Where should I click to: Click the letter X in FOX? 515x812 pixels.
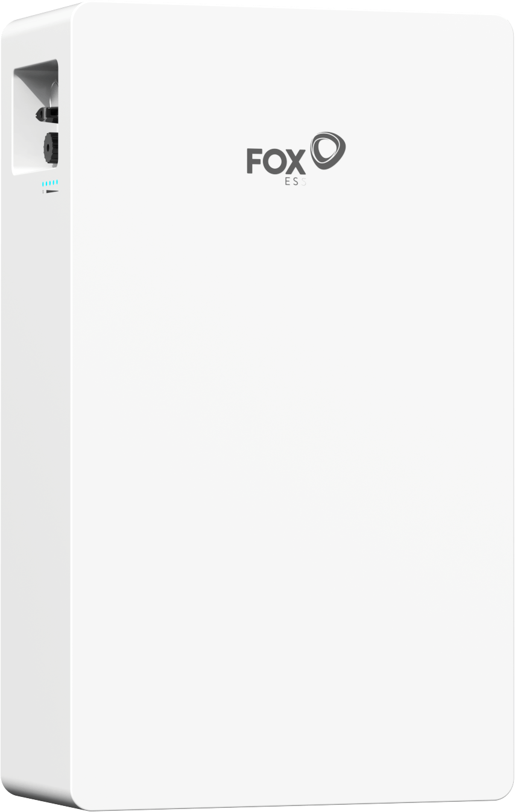click(295, 162)
